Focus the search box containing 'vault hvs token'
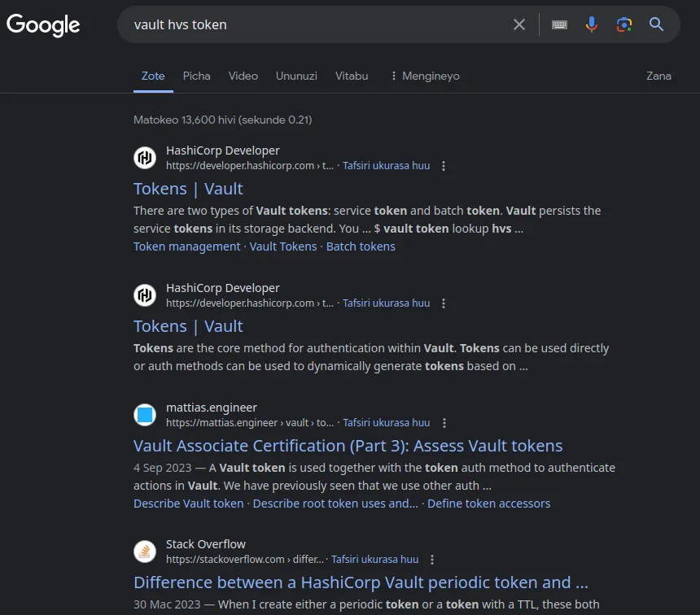700x615 pixels. pyautogui.click(x=313, y=24)
